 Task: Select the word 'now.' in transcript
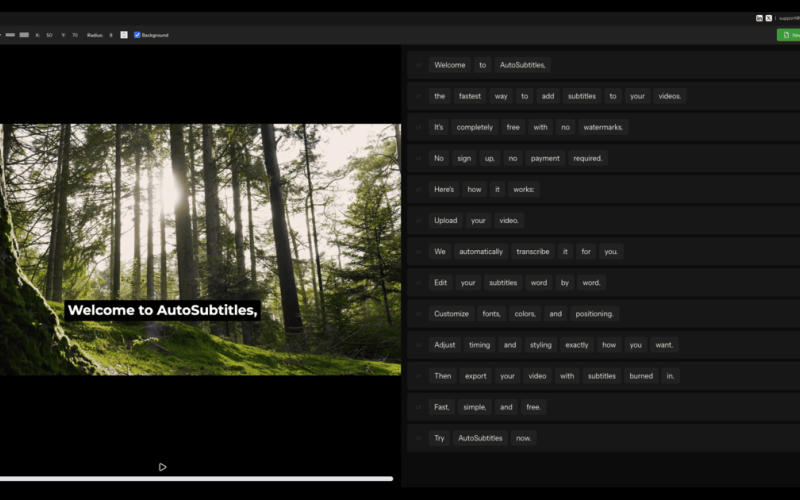pos(523,438)
